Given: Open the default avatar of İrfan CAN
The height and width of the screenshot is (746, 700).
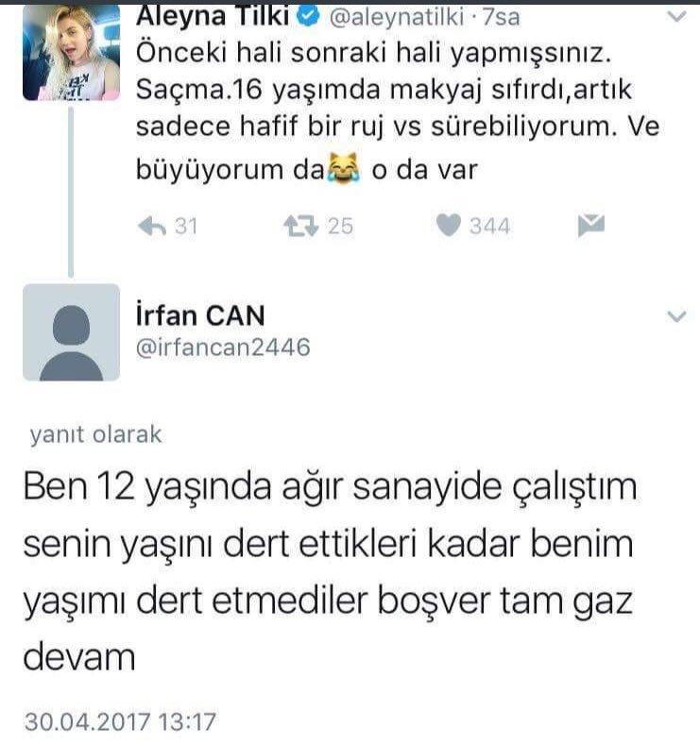Looking at the screenshot, I should pyautogui.click(x=72, y=332).
